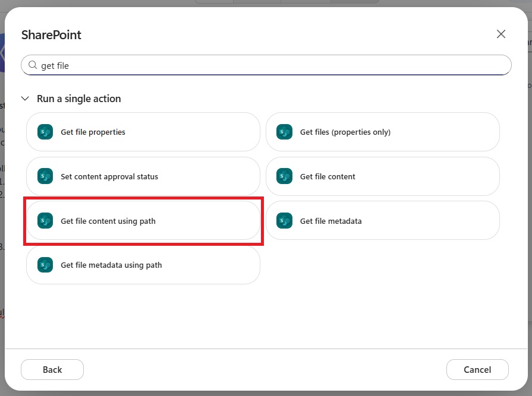The width and height of the screenshot is (532, 396).
Task: Pick the Get file content action
Action: 383,176
